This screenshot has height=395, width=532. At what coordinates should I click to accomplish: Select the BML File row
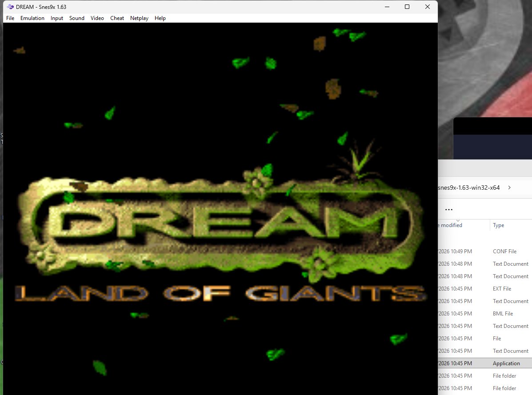(x=485, y=314)
